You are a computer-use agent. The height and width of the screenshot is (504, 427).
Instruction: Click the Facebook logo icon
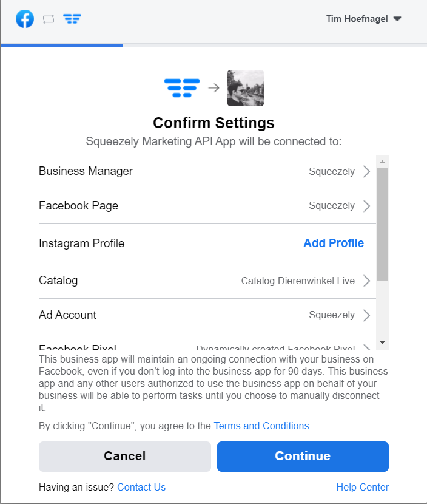point(25,19)
